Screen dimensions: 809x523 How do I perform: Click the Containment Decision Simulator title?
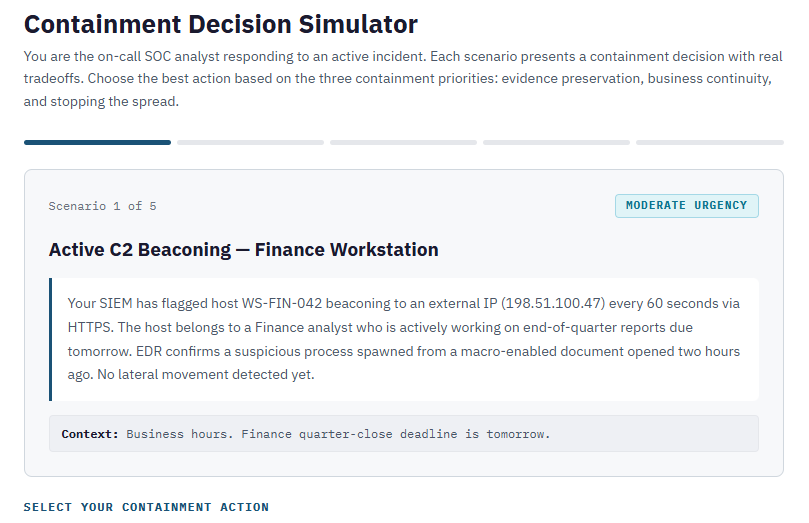point(220,25)
